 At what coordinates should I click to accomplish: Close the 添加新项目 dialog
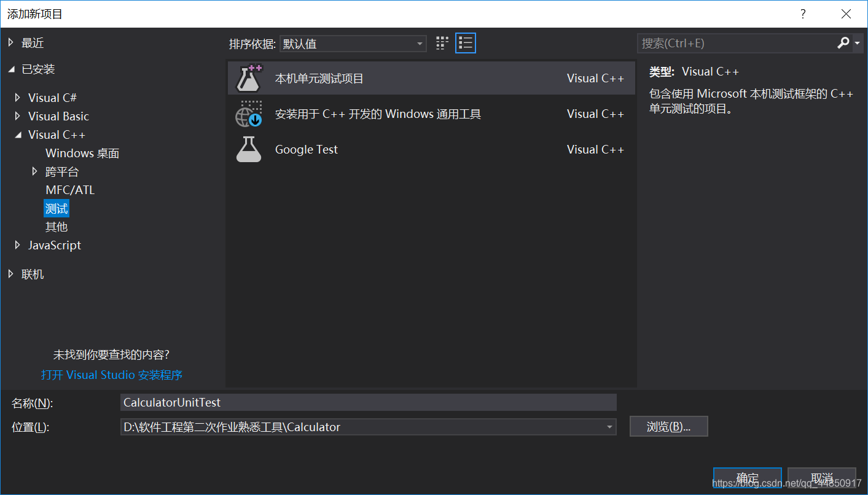(x=846, y=14)
